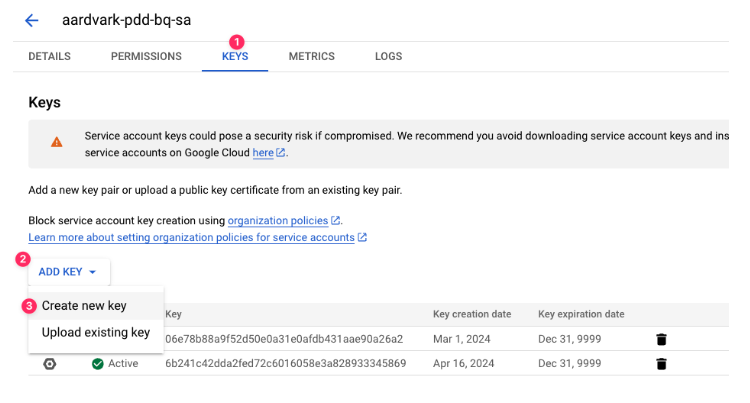Click the Key creation date column header

pos(471,314)
